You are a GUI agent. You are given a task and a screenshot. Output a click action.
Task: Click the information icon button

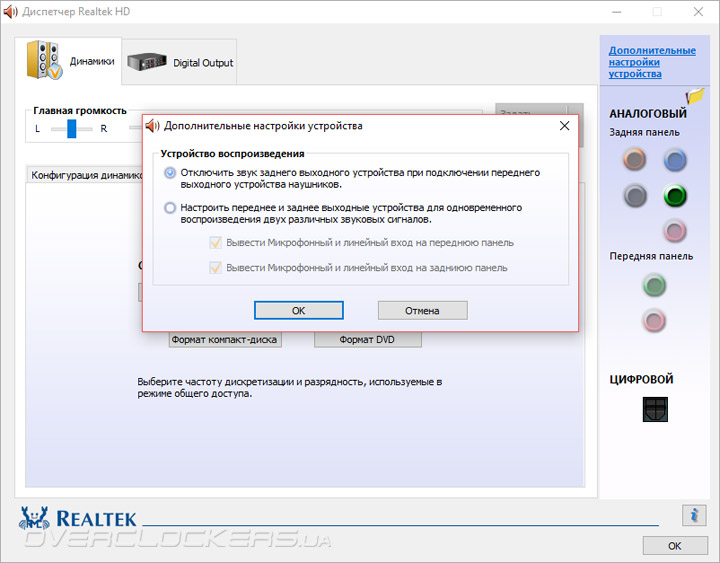click(x=694, y=515)
